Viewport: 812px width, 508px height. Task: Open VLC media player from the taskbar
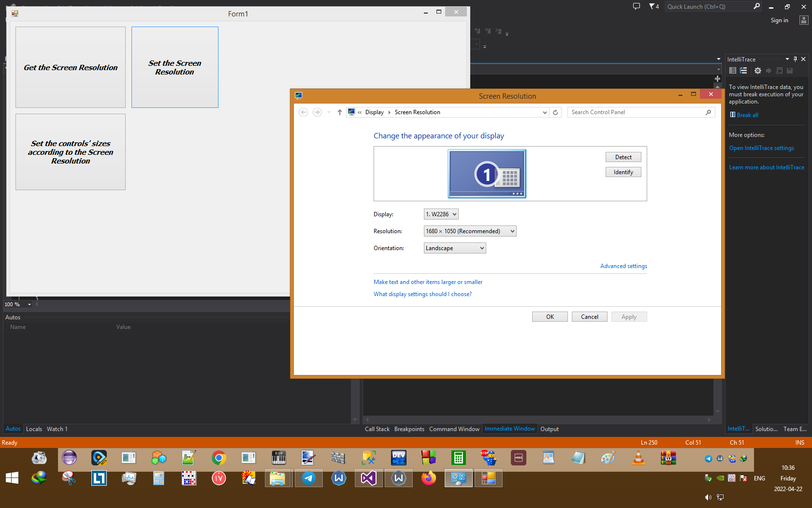coord(638,458)
